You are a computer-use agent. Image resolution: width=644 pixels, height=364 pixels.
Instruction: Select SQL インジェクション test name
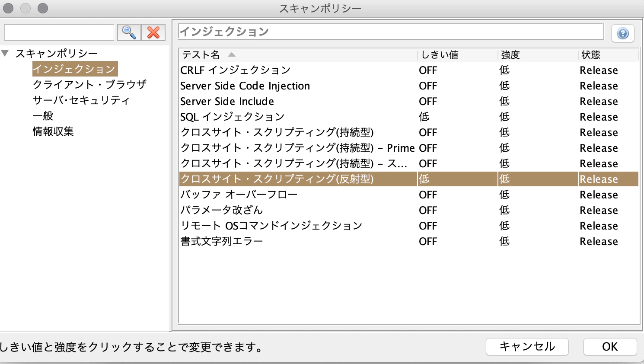coord(232,117)
